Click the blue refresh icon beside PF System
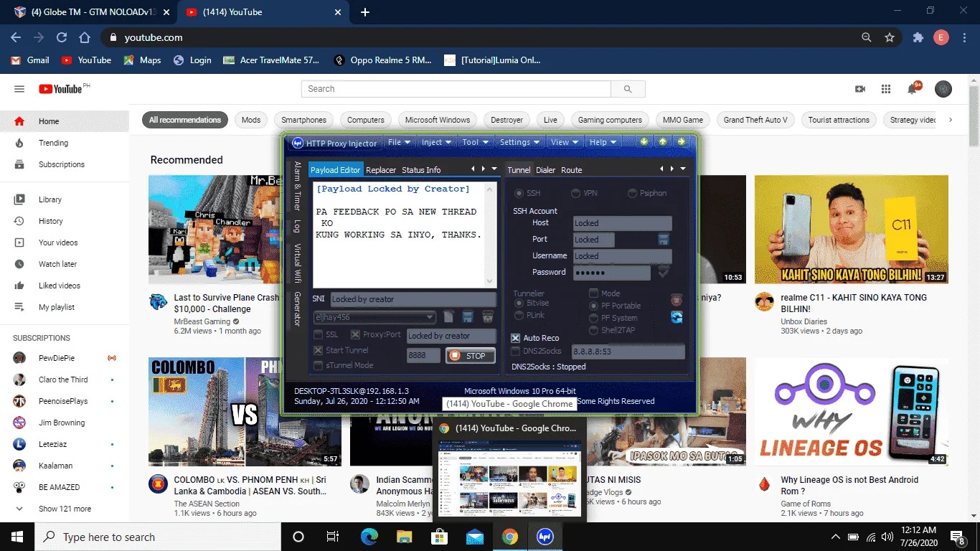Image resolution: width=980 pixels, height=551 pixels. 676,317
